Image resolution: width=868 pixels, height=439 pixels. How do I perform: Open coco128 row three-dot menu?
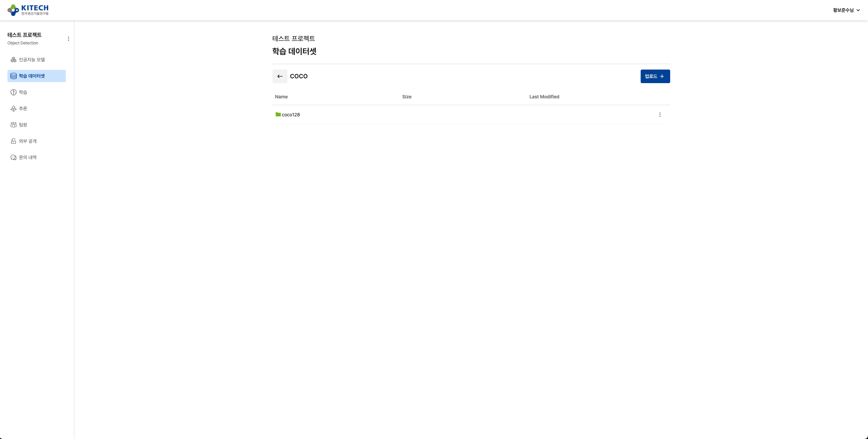pyautogui.click(x=660, y=115)
